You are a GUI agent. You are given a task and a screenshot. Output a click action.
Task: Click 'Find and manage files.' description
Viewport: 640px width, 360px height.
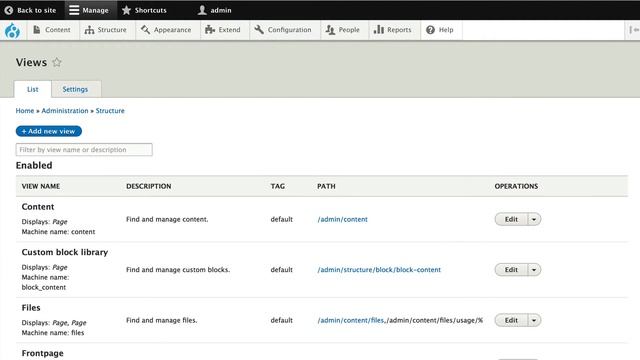click(162, 320)
